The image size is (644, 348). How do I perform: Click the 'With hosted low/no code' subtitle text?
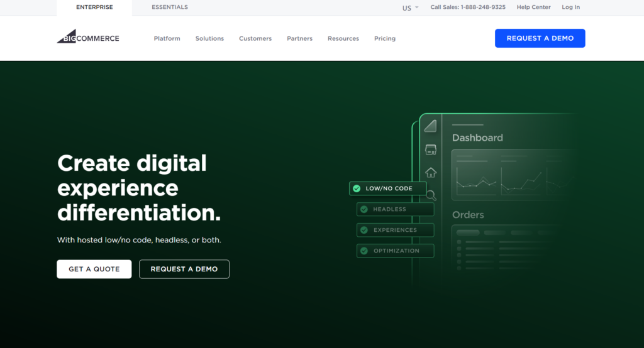139,240
